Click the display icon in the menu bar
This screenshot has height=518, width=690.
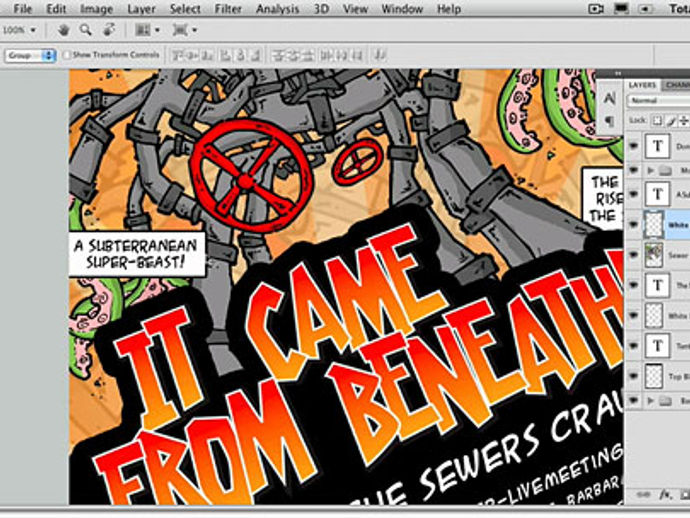coord(621,9)
